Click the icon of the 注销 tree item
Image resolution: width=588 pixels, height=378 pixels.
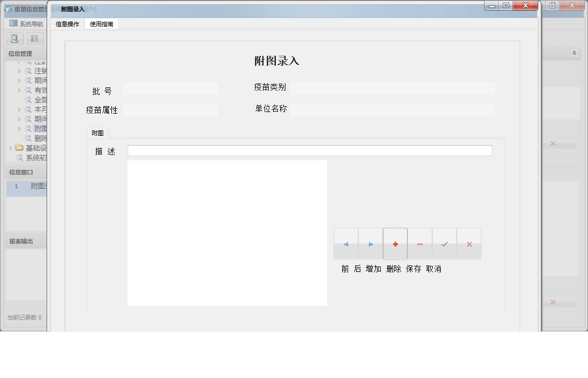pyautogui.click(x=28, y=71)
